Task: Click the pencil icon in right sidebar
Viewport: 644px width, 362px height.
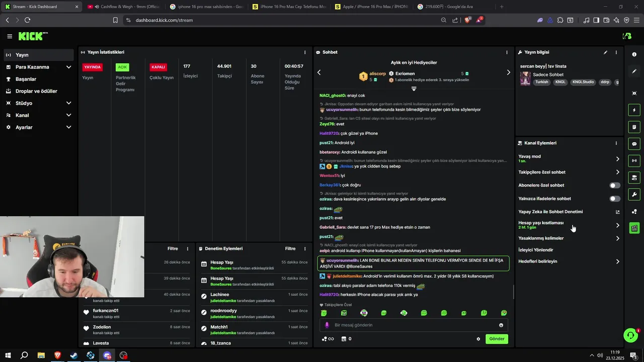Action: (634, 71)
